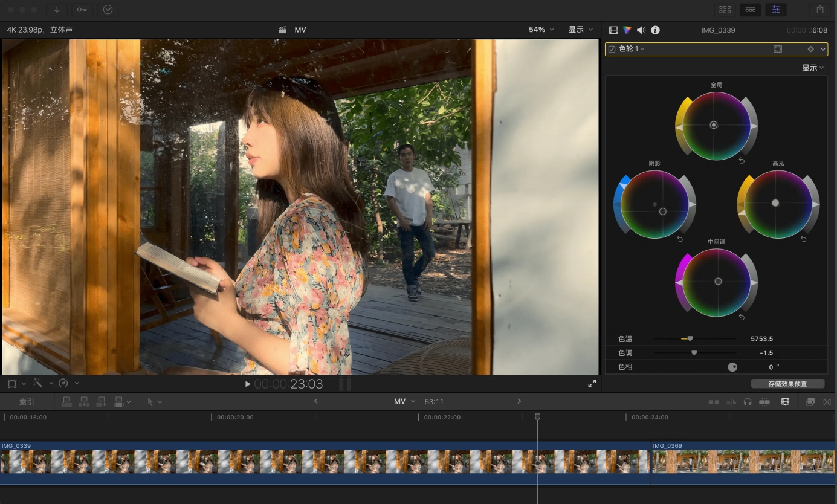
Task: Reset the 阴影 color wheel
Action: click(680, 239)
